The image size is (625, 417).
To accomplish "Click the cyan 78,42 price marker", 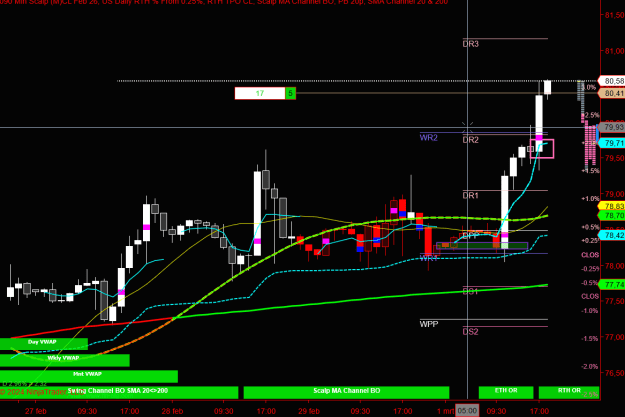I will tap(612, 235).
